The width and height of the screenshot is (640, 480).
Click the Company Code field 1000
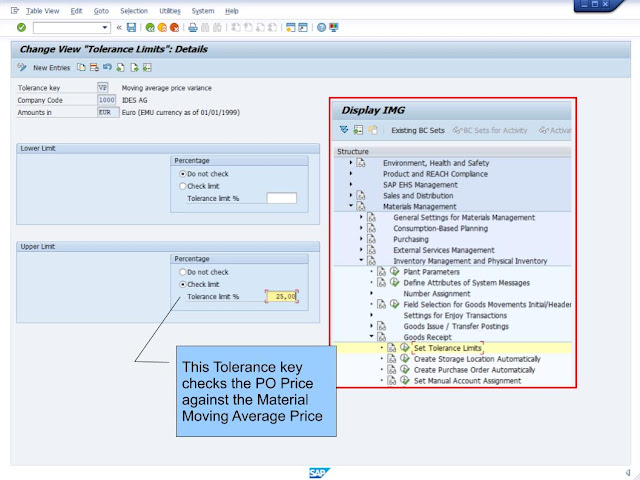(107, 100)
